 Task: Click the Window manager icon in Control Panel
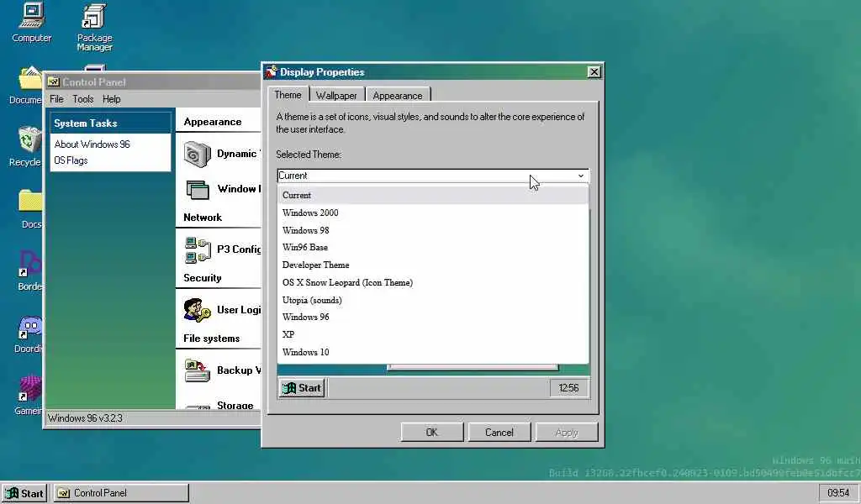pyautogui.click(x=197, y=190)
